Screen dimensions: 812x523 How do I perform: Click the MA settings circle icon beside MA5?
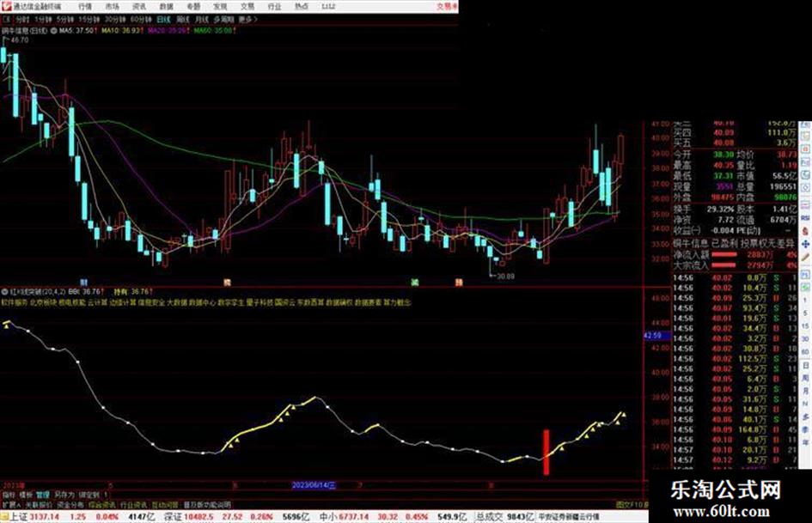click(54, 31)
